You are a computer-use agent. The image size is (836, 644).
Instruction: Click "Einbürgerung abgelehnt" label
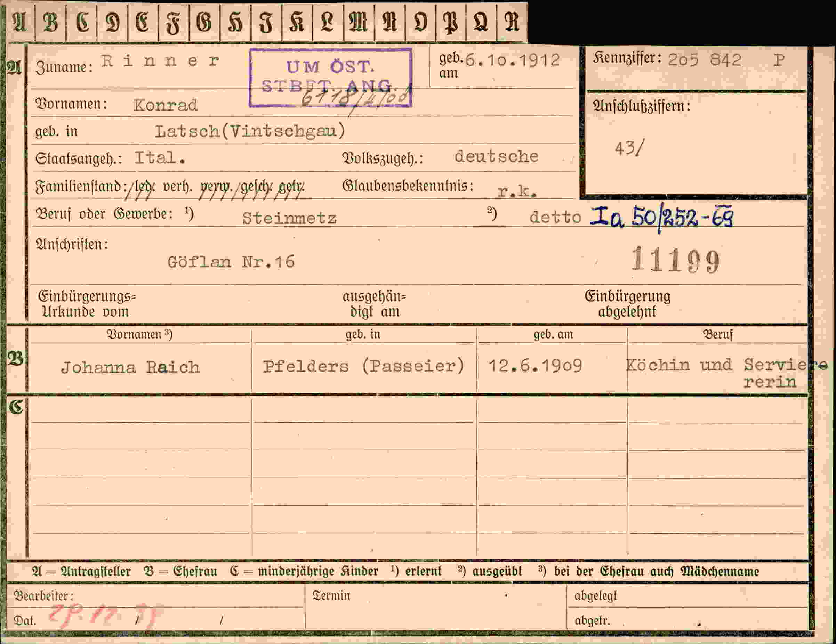(627, 304)
